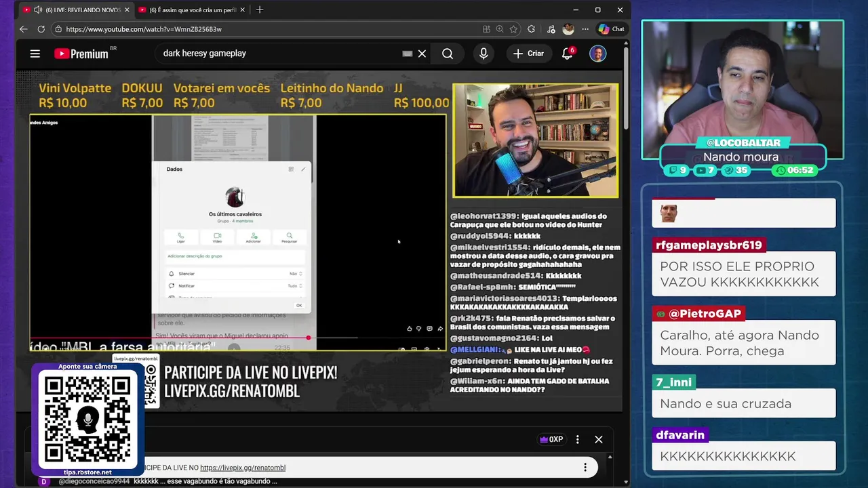Click the tipa.rbstore.net QR code

(87, 420)
